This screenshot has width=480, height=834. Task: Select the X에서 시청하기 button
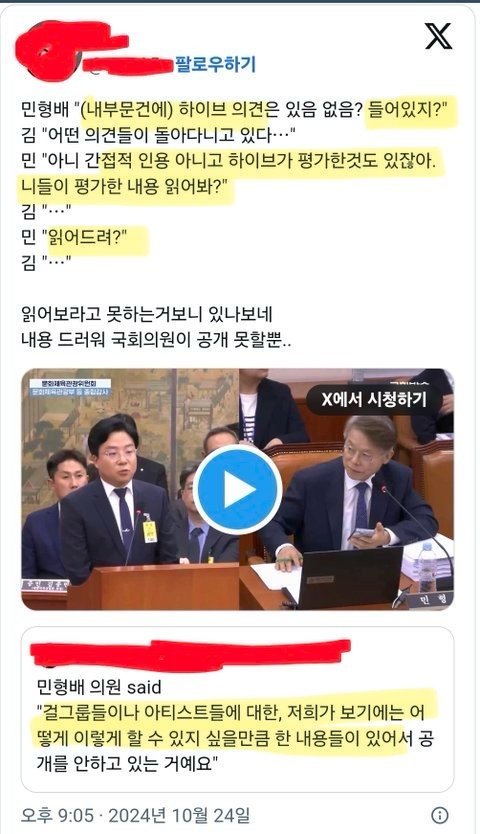click(x=374, y=399)
